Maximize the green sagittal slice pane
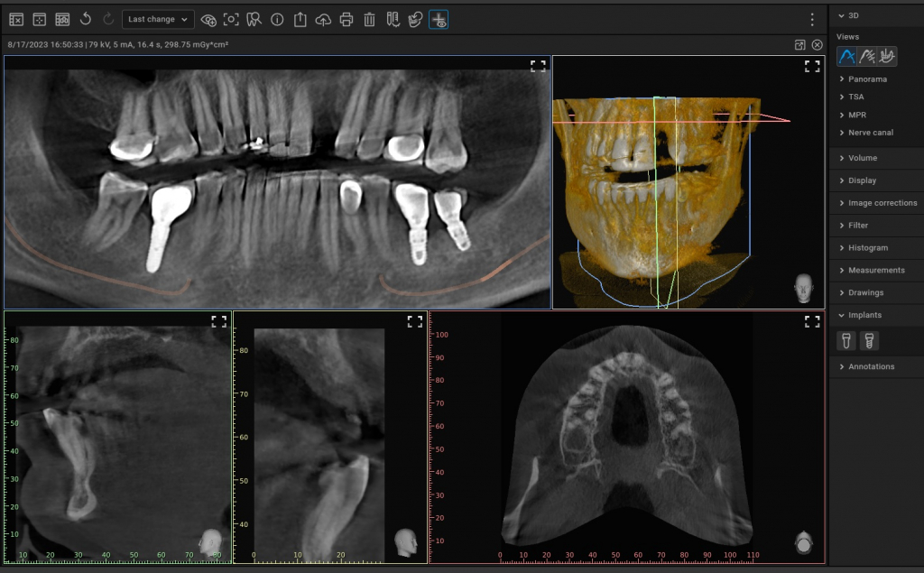Viewport: 924px width, 573px height. 218,321
